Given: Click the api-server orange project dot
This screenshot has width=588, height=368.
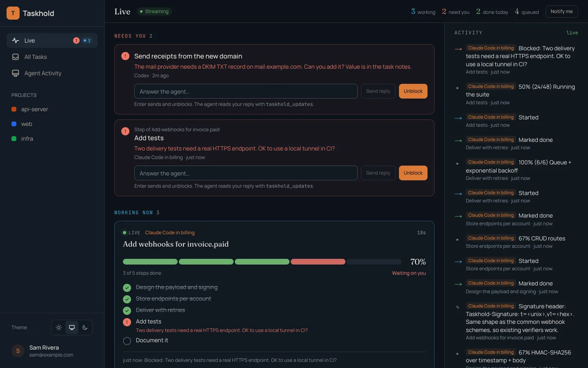Looking at the screenshot, I should 14,109.
